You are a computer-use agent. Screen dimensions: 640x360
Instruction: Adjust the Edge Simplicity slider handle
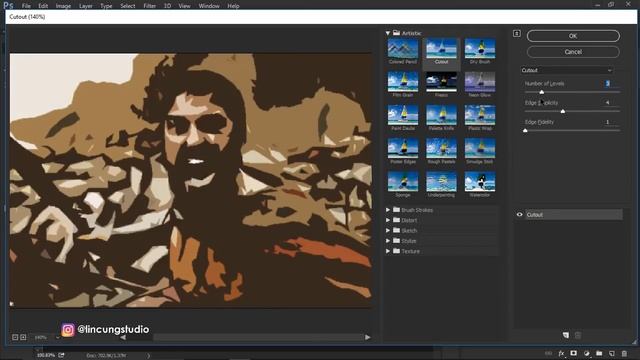click(563, 111)
